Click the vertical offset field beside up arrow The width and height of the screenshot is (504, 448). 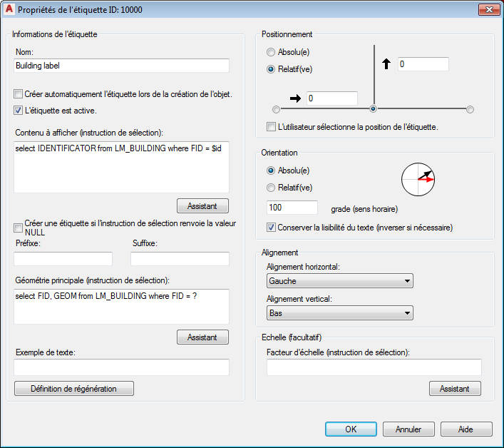pos(423,64)
